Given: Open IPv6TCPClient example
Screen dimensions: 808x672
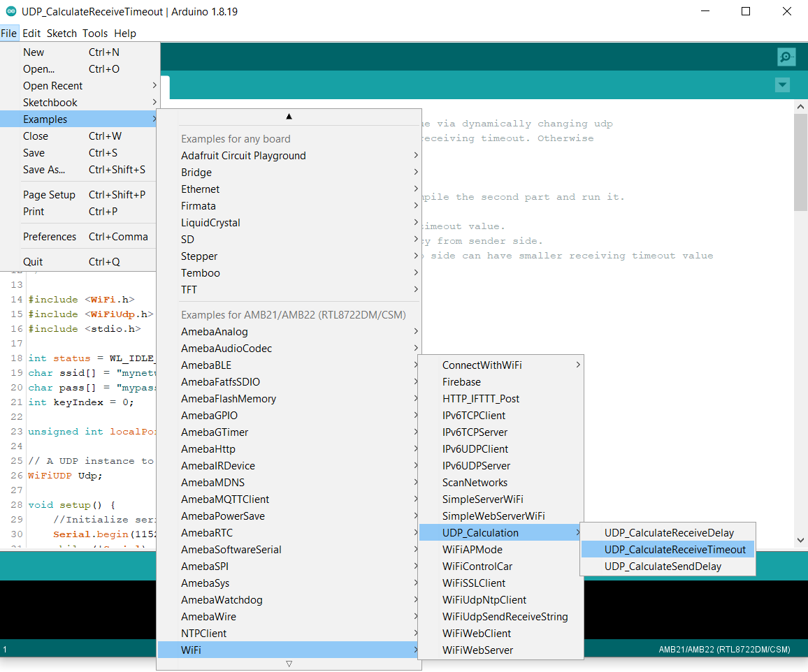Looking at the screenshot, I should point(501,416).
